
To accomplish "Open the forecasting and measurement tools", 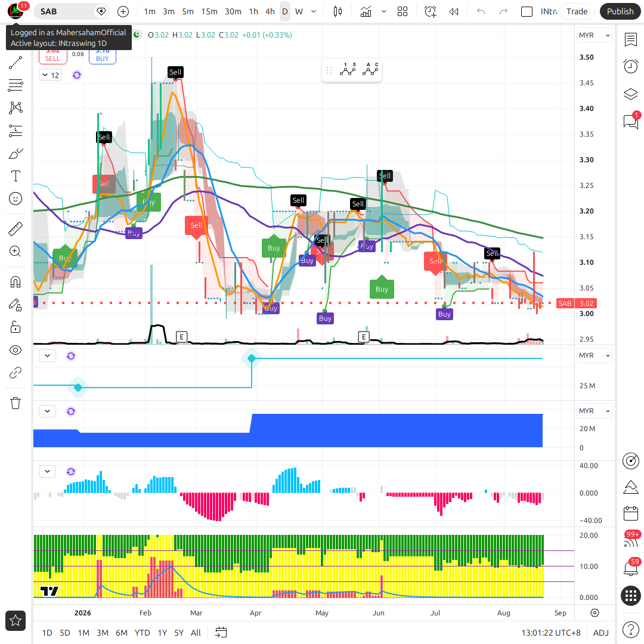I will click(15, 131).
